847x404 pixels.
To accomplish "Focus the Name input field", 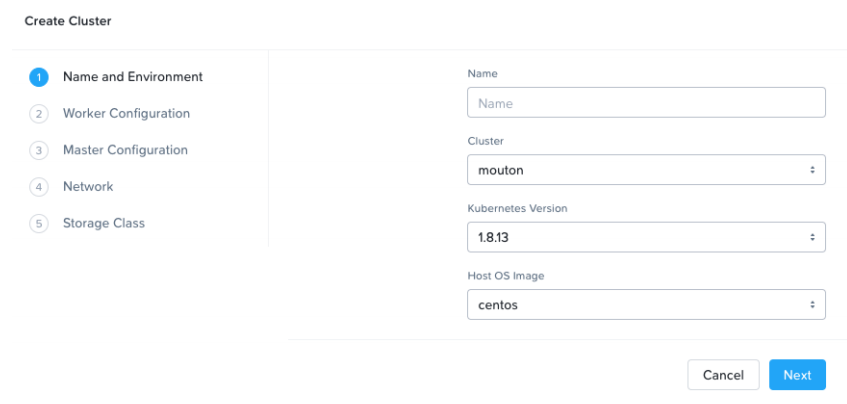I will (646, 103).
